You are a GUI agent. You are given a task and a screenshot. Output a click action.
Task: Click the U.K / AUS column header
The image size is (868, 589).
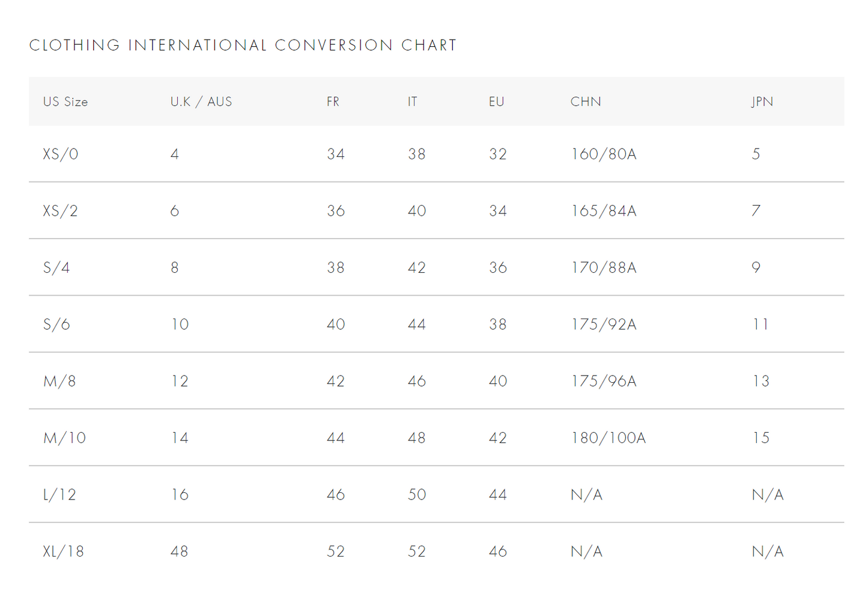(x=201, y=102)
